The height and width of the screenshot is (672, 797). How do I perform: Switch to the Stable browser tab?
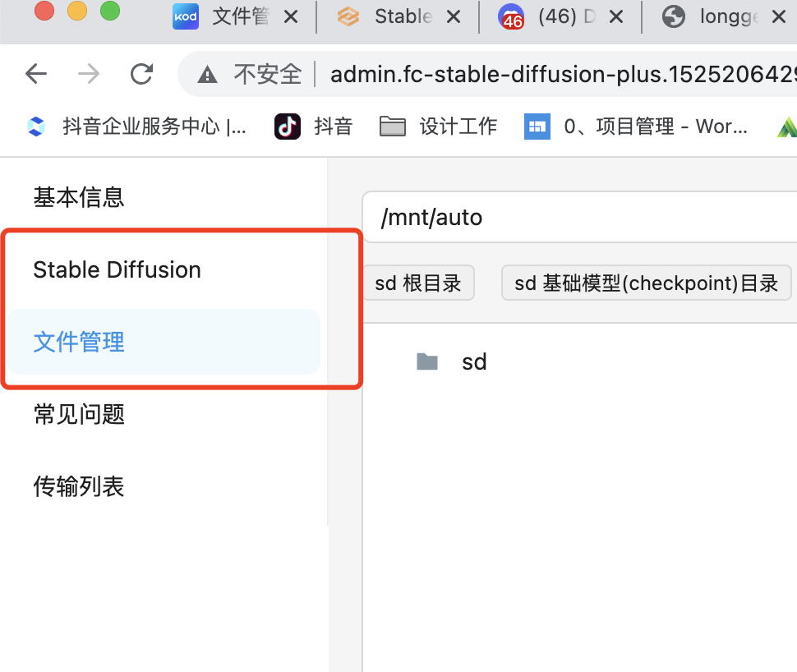tap(403, 16)
